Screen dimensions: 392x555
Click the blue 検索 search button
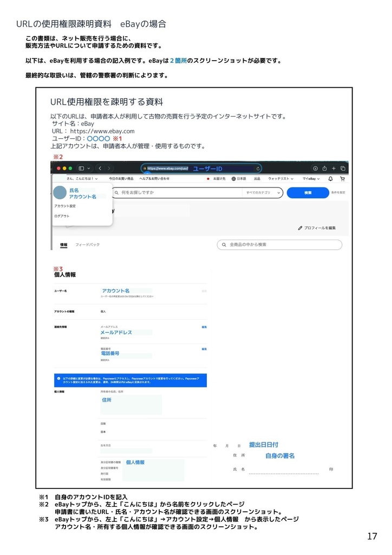click(x=308, y=192)
